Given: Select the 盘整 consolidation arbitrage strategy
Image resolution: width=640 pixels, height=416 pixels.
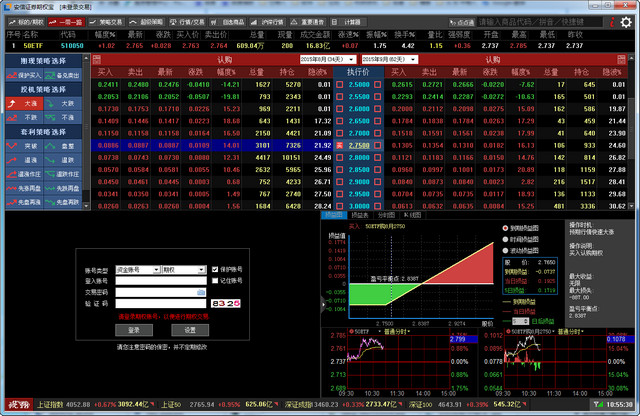Looking at the screenshot, I should click(x=66, y=145).
